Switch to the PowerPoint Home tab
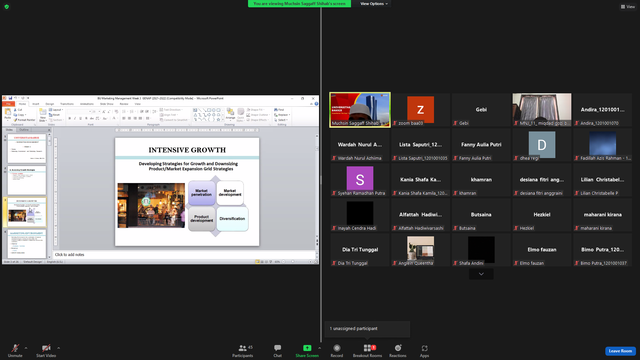Screen dimensions: 640x360 [22, 104]
